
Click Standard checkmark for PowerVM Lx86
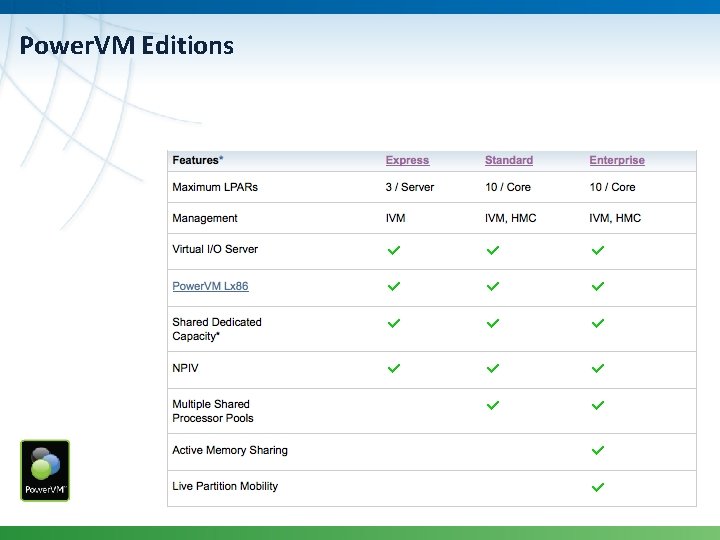(x=493, y=287)
